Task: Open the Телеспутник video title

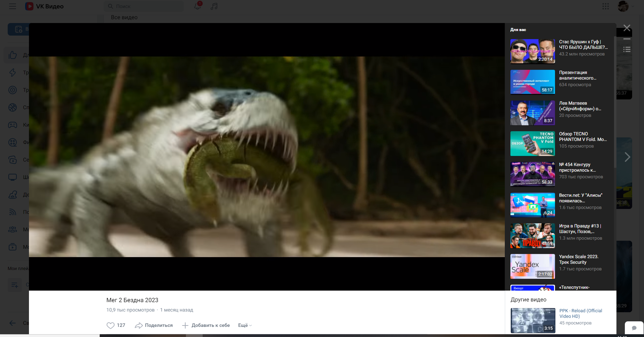Action: tap(574, 287)
